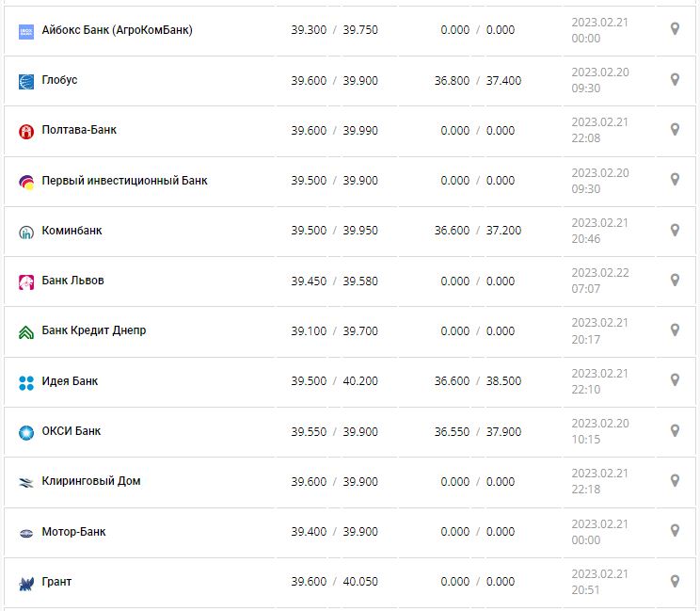Viewport: 700px width, 611px height.
Task: Click the map pin for Айбокс Банк
Action: click(675, 29)
